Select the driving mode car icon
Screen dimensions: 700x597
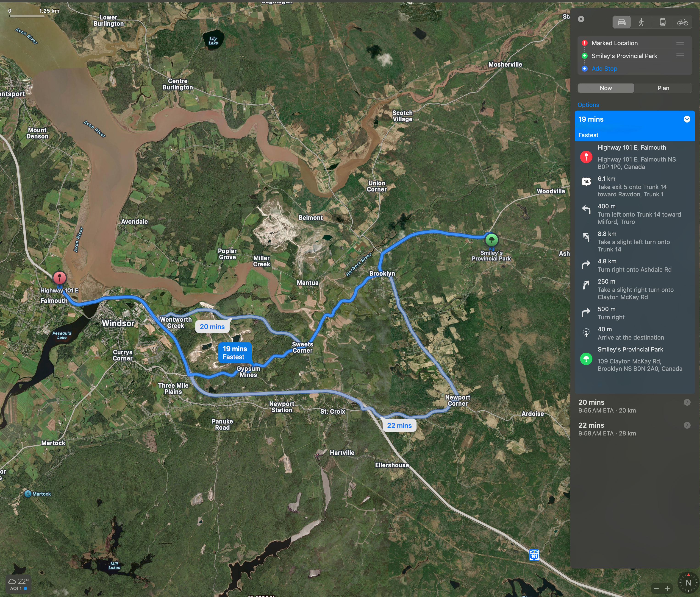(622, 22)
